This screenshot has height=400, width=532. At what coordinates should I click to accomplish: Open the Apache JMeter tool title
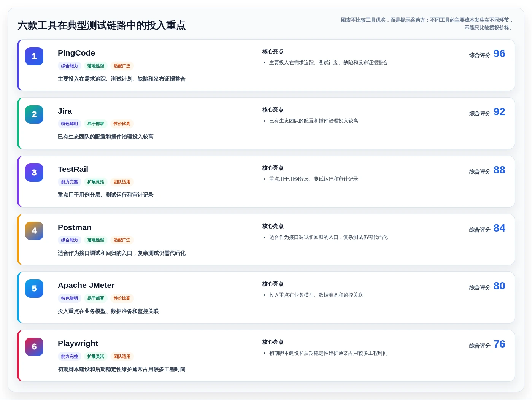86,285
